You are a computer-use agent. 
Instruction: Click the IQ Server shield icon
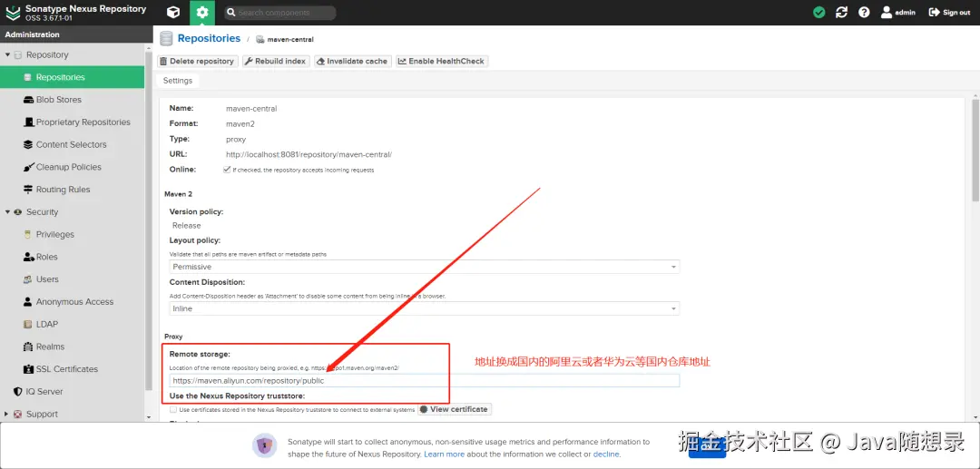click(x=18, y=392)
